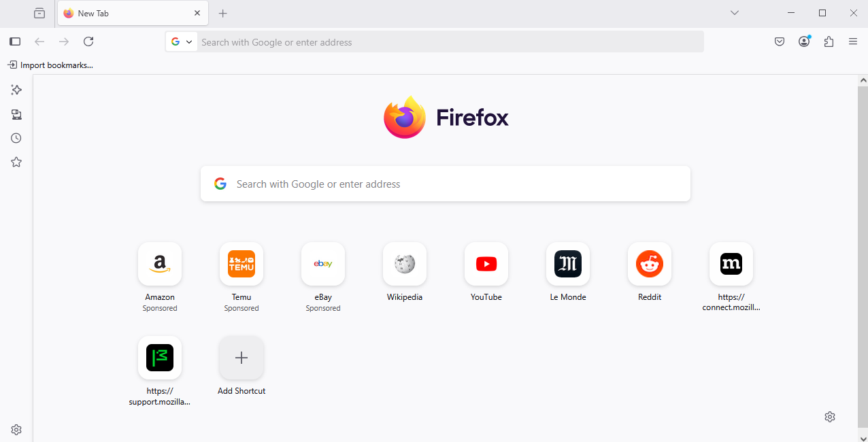Open the Extensions puzzle-piece menu

pyautogui.click(x=829, y=41)
